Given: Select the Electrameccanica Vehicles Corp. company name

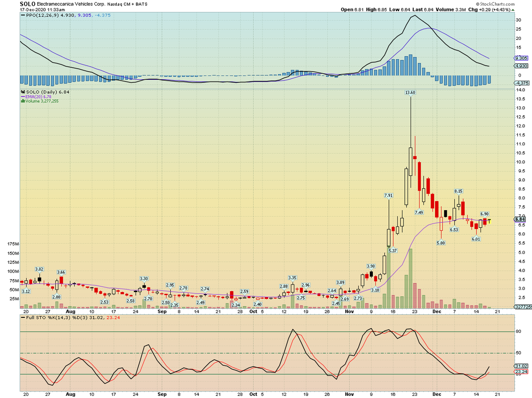Looking at the screenshot, I should pos(70,4).
